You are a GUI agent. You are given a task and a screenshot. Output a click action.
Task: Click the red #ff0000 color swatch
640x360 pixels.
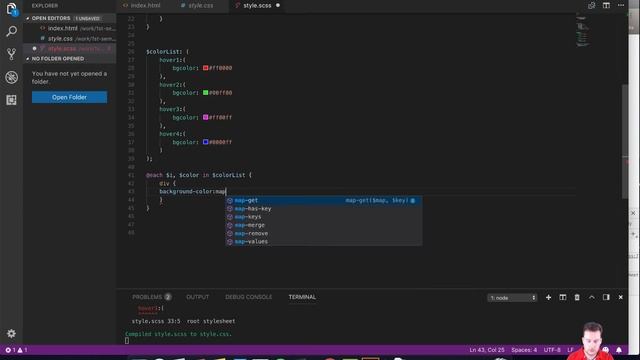205,68
